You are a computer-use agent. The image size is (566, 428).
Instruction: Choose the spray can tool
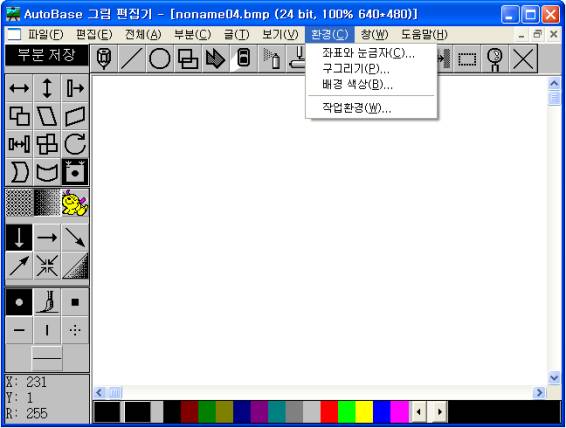coord(272,58)
